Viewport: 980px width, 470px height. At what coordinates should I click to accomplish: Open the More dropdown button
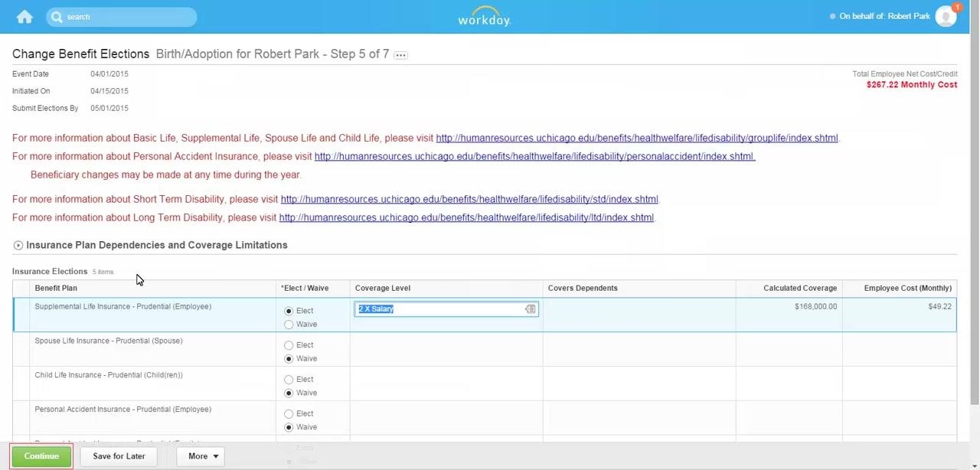point(200,456)
